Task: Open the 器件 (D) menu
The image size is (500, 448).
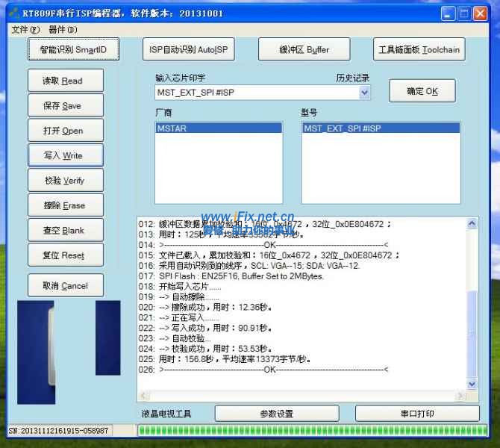Action: point(63,30)
